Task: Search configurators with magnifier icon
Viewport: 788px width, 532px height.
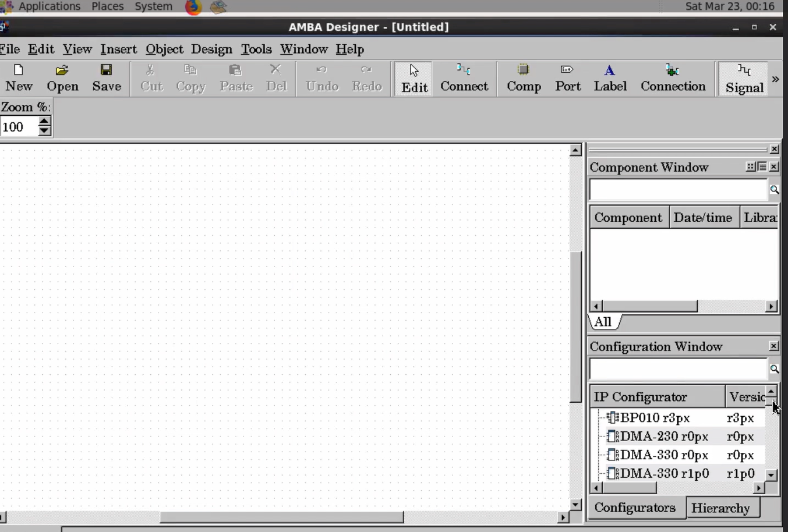Action: (774, 369)
